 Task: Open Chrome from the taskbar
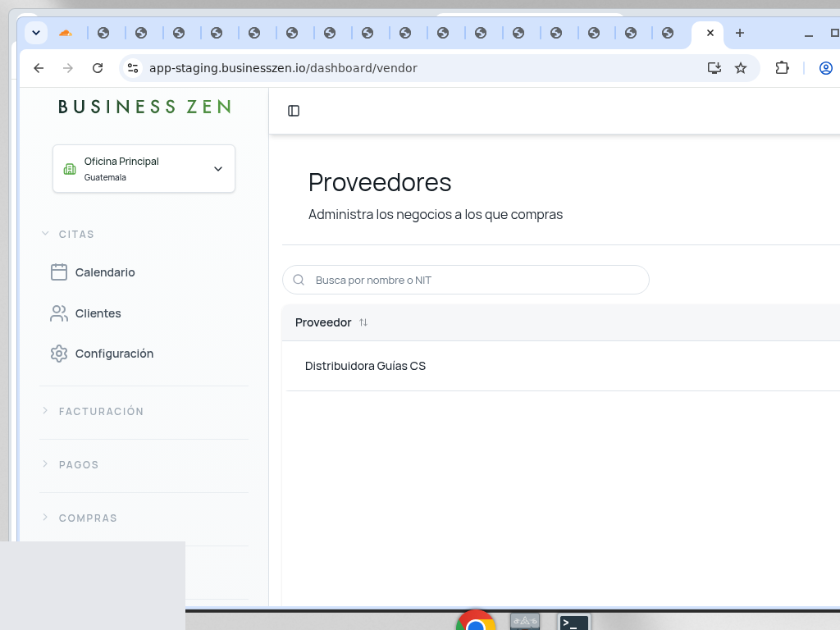476,621
